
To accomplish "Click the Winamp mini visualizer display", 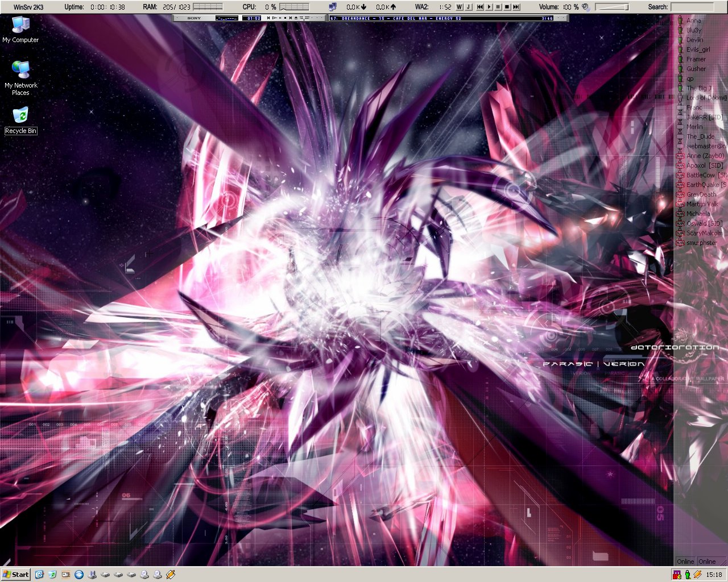I will click(x=227, y=18).
